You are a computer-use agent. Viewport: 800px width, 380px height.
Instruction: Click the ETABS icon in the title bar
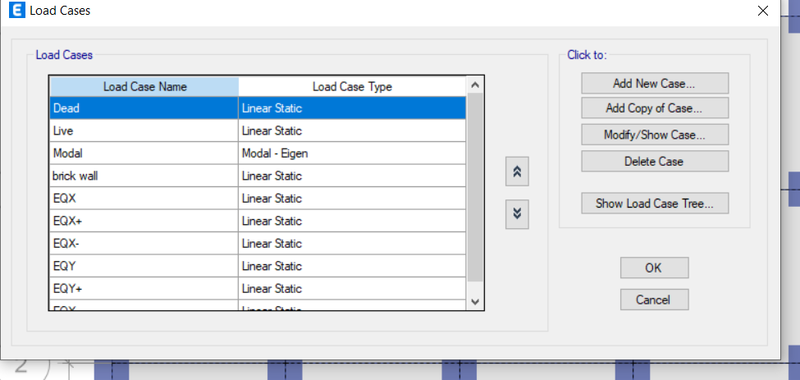[17, 10]
